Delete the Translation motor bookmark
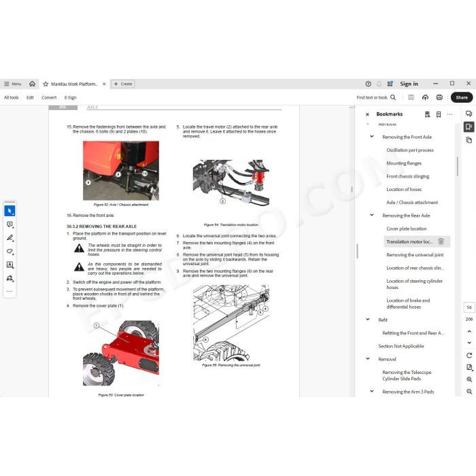 [x=441, y=241]
